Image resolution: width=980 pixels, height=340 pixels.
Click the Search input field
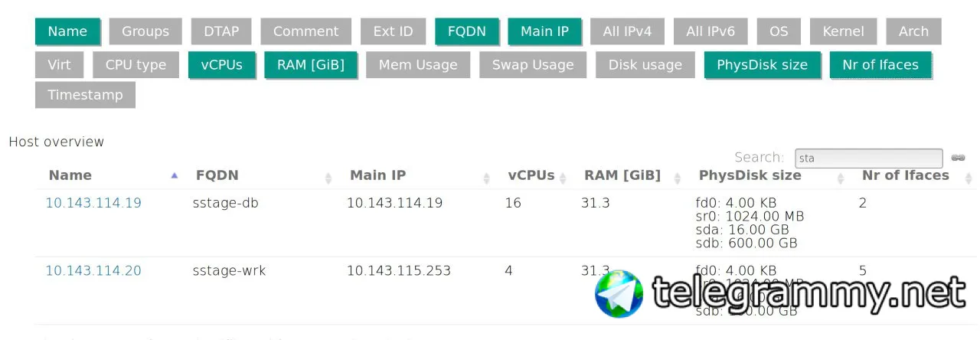click(868, 158)
